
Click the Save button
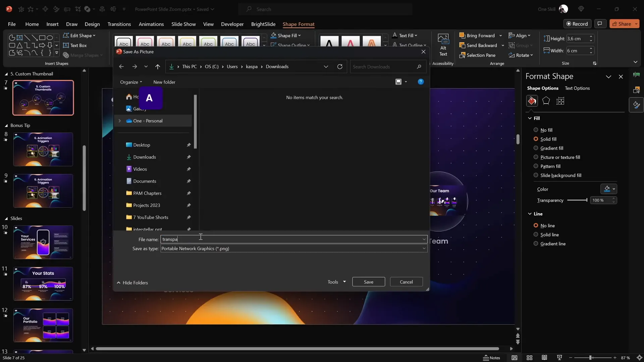(x=369, y=282)
